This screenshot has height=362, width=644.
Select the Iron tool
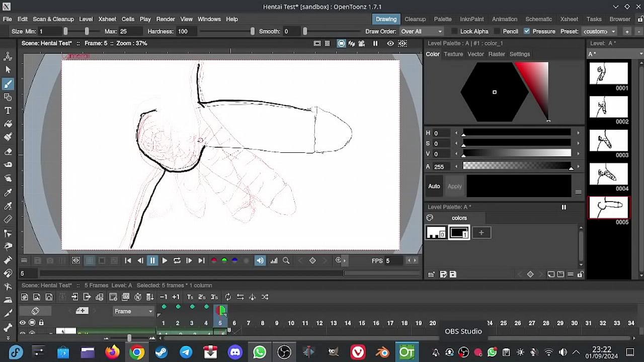[x=8, y=300]
